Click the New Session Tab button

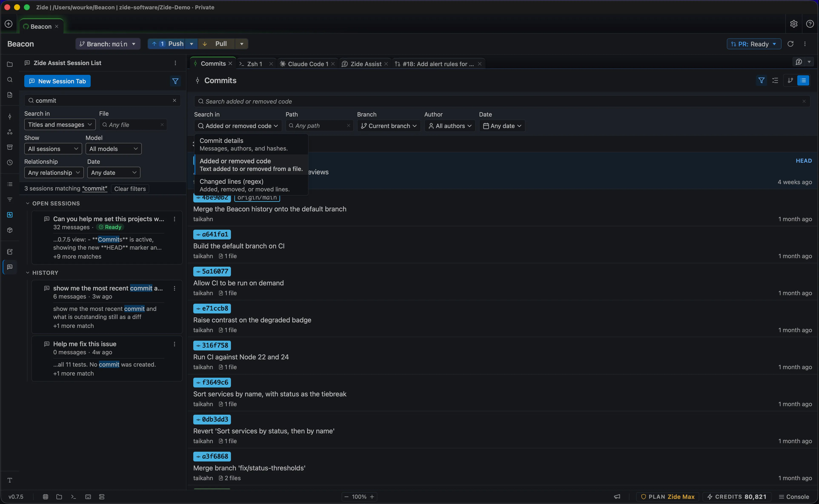(57, 81)
